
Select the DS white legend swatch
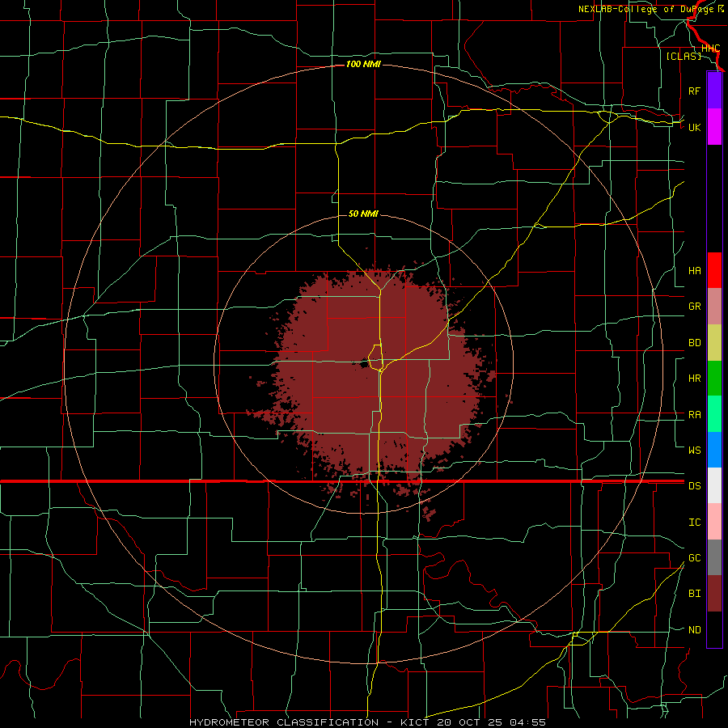click(714, 485)
